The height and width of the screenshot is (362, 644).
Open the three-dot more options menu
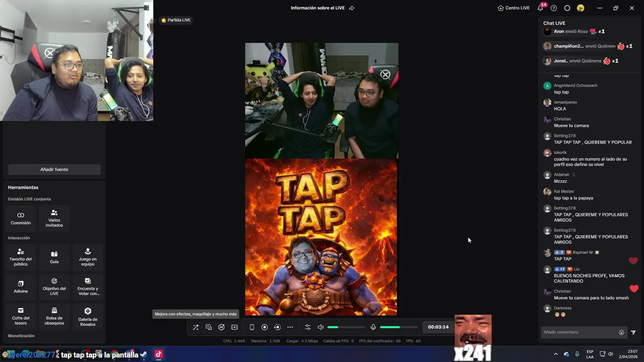pyautogui.click(x=290, y=327)
